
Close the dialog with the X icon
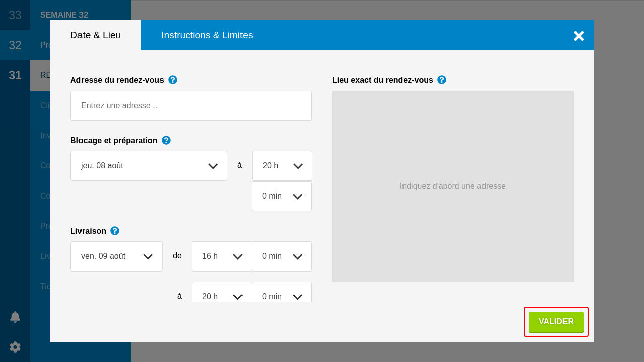tap(579, 36)
